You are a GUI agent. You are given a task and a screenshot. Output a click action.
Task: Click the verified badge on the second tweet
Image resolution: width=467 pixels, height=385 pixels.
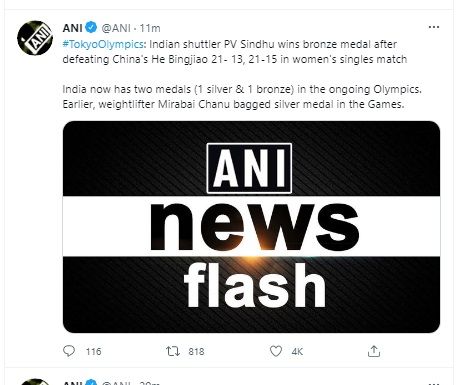tap(91, 382)
